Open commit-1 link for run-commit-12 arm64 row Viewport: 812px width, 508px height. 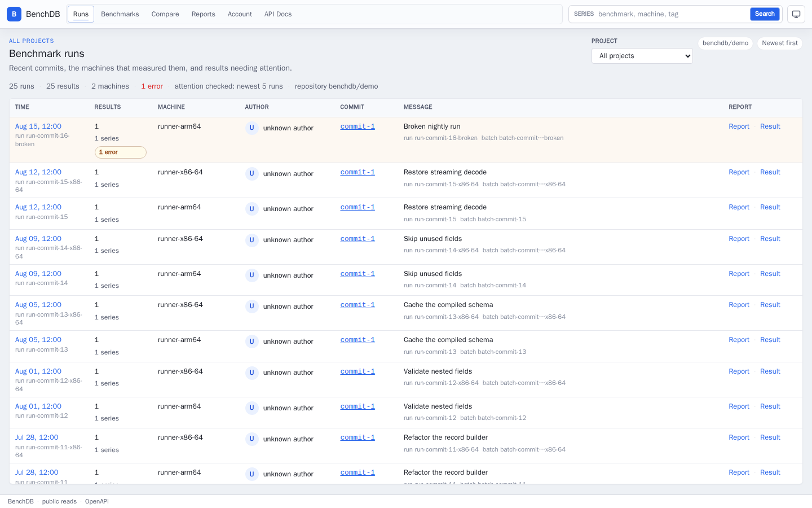(x=358, y=406)
